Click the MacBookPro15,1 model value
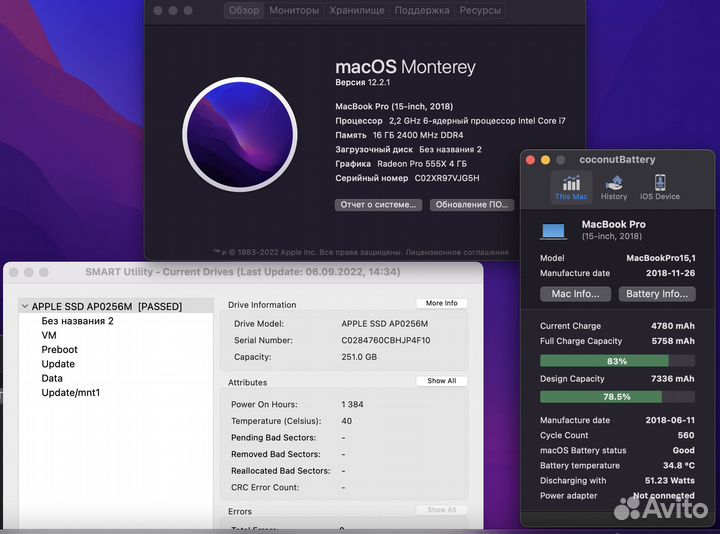 [x=661, y=258]
